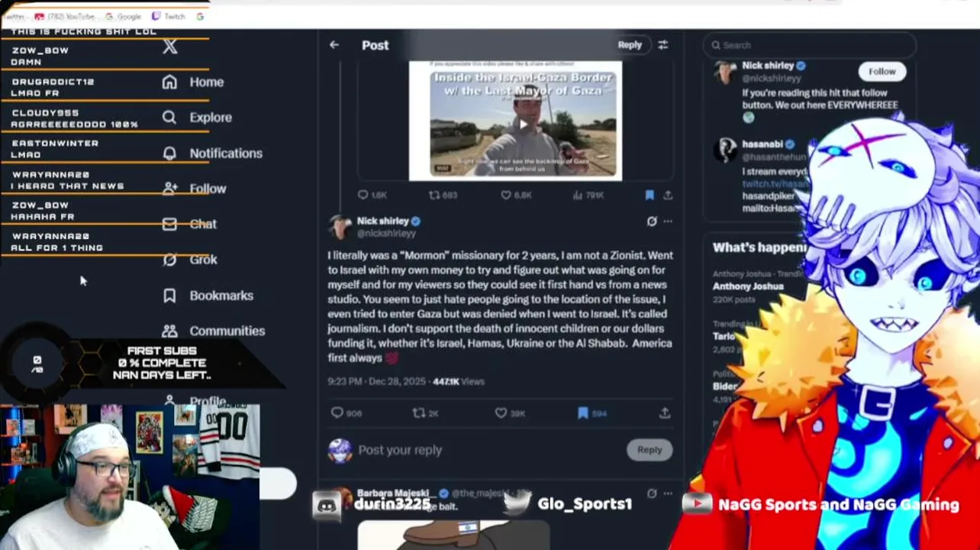Screen dimensions: 980x550
Task: Open Bookmarks in the sidebar
Action: click(208, 295)
